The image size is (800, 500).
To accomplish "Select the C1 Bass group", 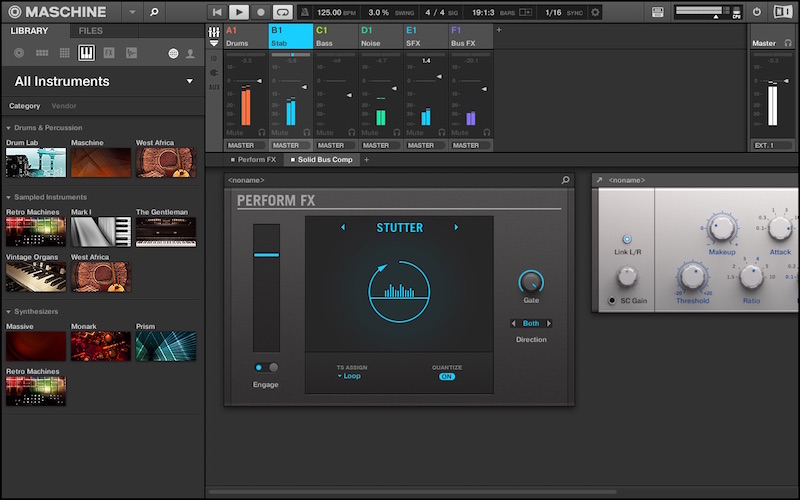I will coord(335,36).
